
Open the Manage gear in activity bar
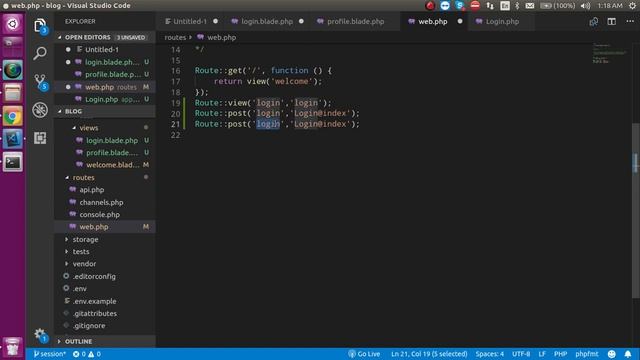coord(40,335)
